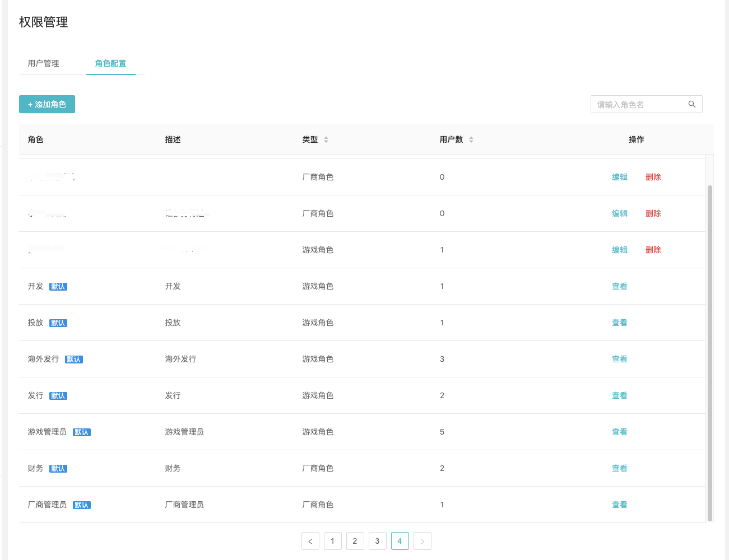Sort by 类型 column arrows
Screen dimensions: 729x560
[326, 139]
